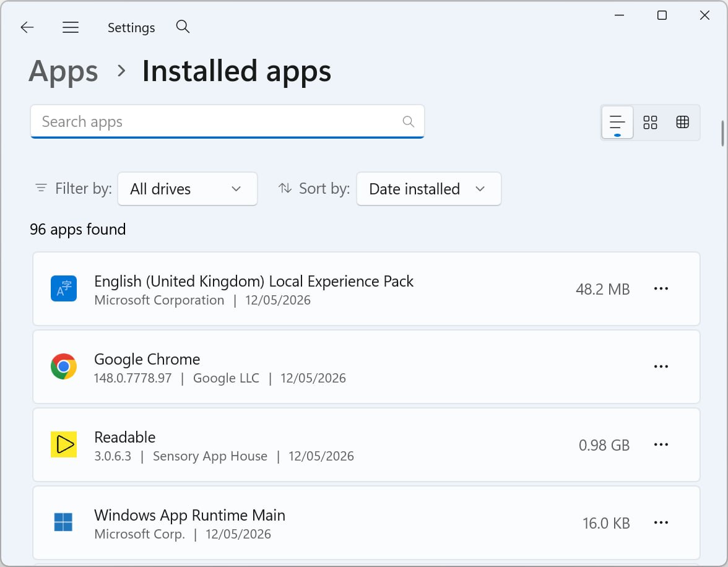
Task: Click the 0.98 GB size value
Action: 604,445
